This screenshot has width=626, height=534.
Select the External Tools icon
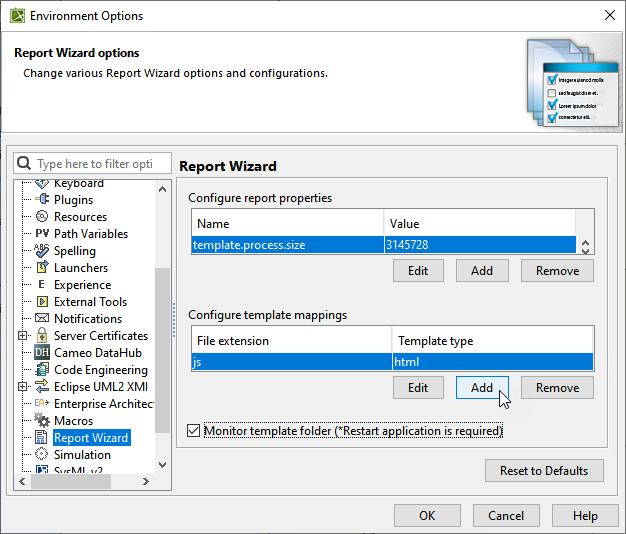pyautogui.click(x=42, y=302)
